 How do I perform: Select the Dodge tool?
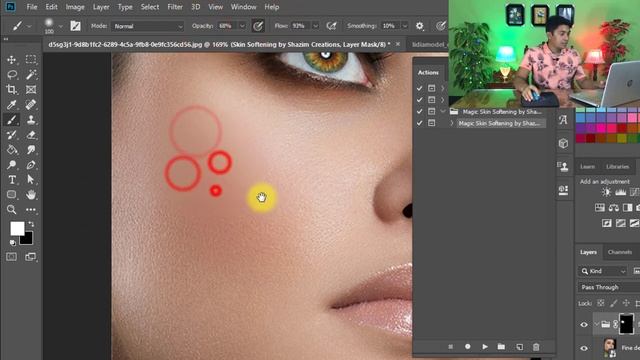(11, 164)
